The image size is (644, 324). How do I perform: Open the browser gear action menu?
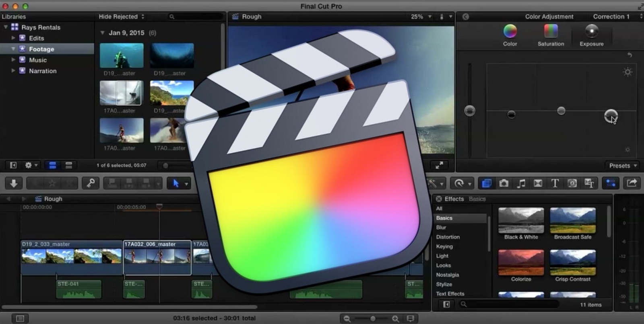pyautogui.click(x=31, y=165)
